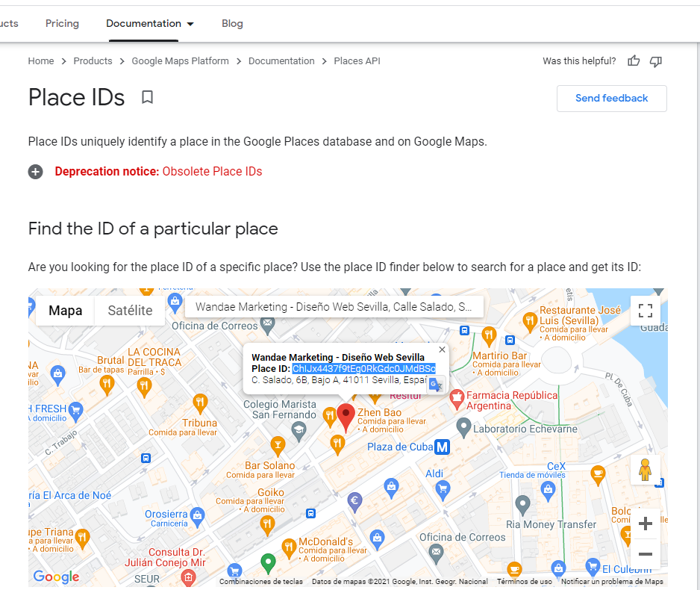This screenshot has height=590, width=700.
Task: Click the 'Wandae Marketing - Diseño Web Sevilla' title
Action: pos(338,357)
